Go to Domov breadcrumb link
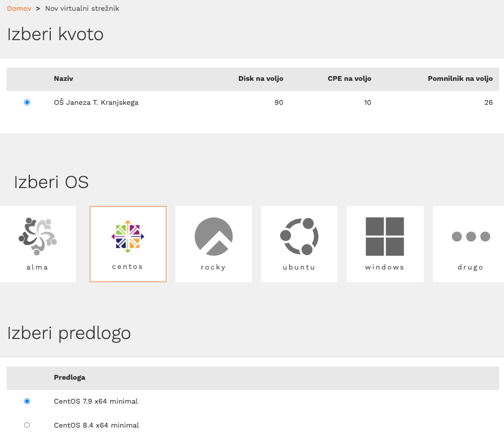The height and width of the screenshot is (439, 504). [19, 8]
